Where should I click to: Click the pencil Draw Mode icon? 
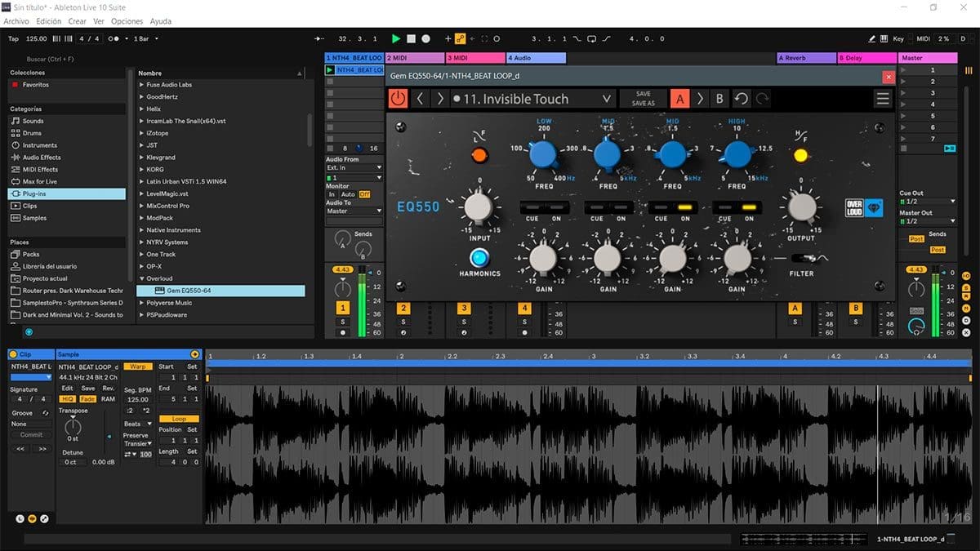[x=873, y=38]
